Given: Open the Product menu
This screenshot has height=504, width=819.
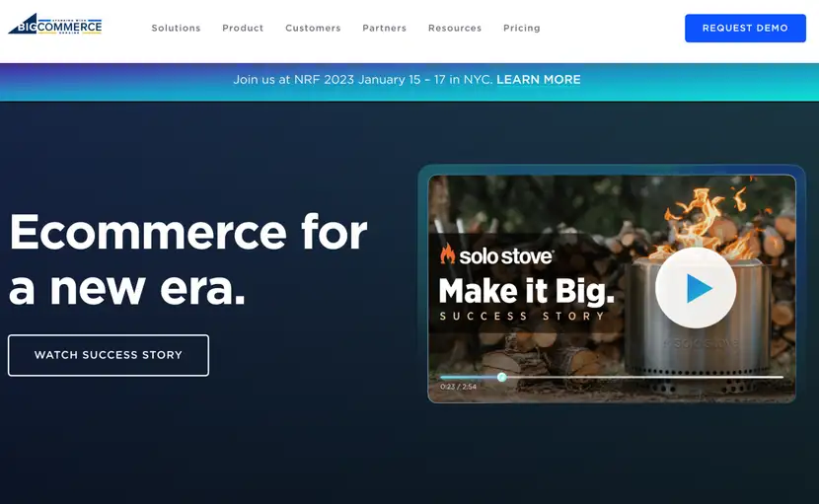Looking at the screenshot, I should (243, 29).
